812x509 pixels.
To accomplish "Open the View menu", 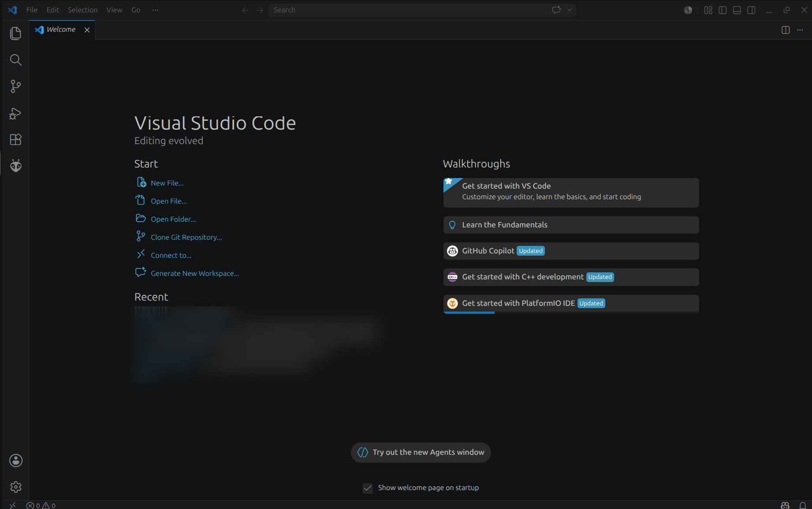I will [114, 10].
